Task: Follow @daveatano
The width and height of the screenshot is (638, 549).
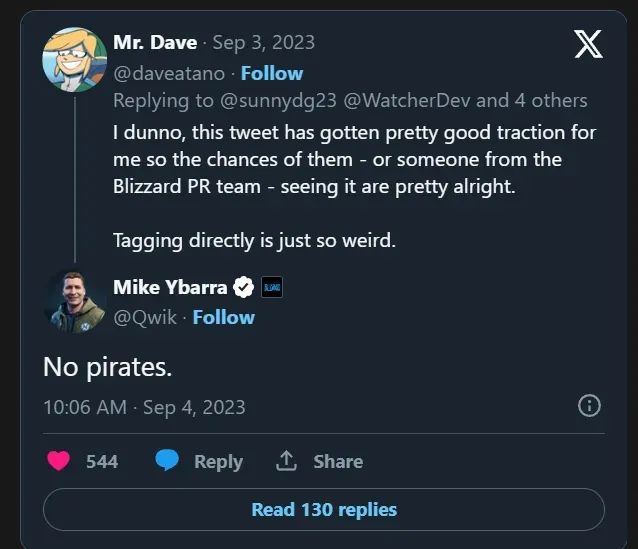Action: [271, 73]
